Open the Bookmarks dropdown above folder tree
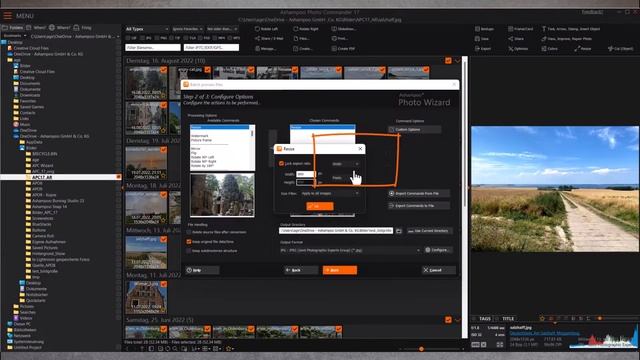This screenshot has width=640, height=360. (x=15, y=36)
